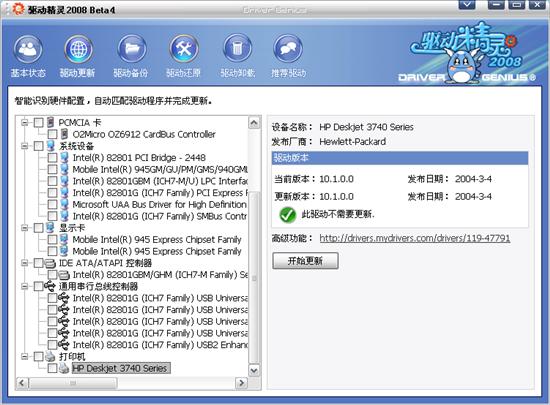
Task: Collapse the 系统设备 tree node
Action: point(25,146)
